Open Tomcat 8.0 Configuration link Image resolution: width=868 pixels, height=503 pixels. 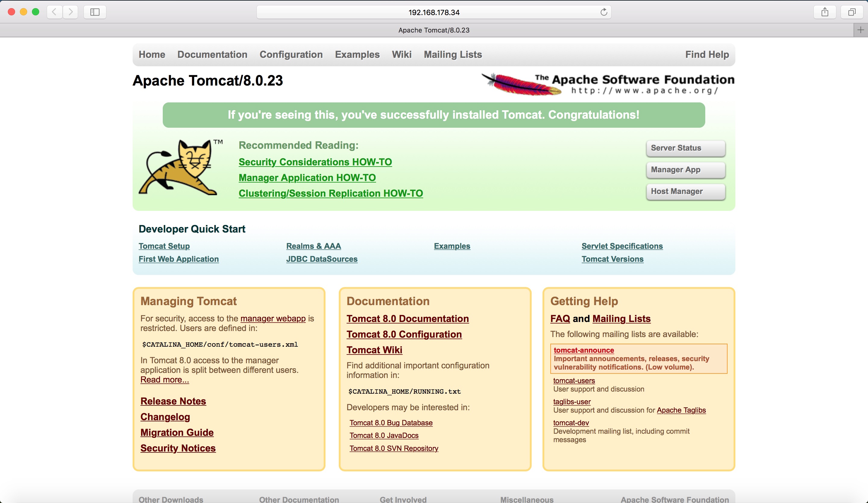404,334
